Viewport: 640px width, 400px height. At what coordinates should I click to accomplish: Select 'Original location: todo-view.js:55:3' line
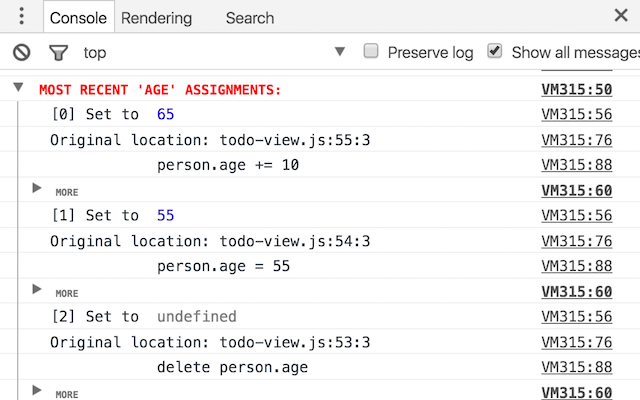pos(210,140)
